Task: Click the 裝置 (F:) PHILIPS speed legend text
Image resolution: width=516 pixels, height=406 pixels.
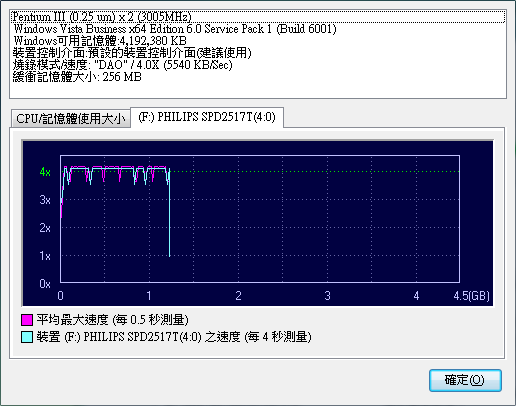Action: (x=174, y=337)
